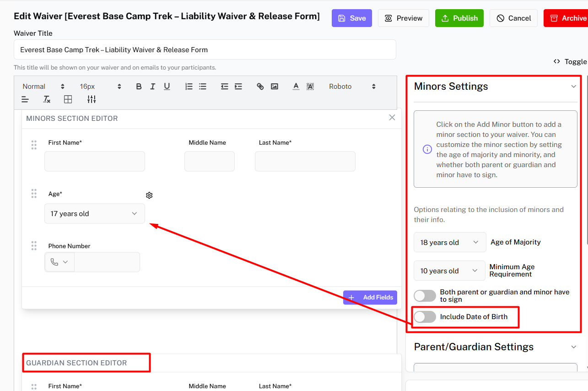Image resolution: width=588 pixels, height=391 pixels.
Task: Open the Minimum Age Requirement dropdown
Action: click(449, 271)
